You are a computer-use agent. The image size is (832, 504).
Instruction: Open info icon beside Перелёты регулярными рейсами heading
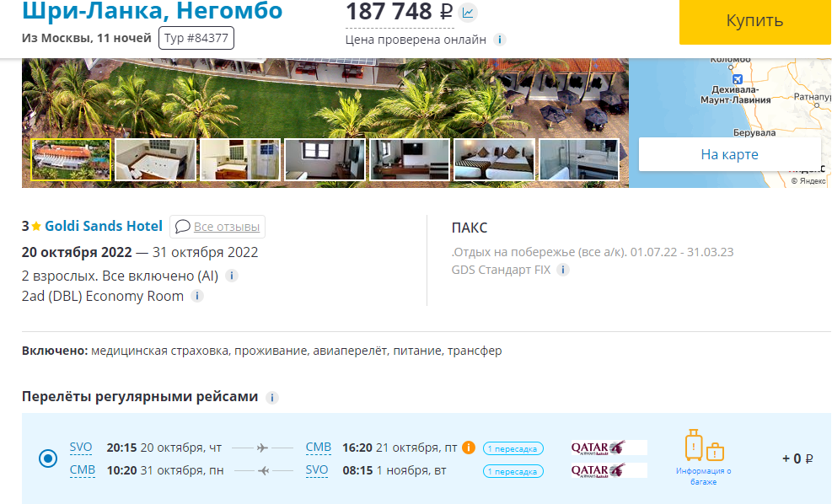coord(272,397)
